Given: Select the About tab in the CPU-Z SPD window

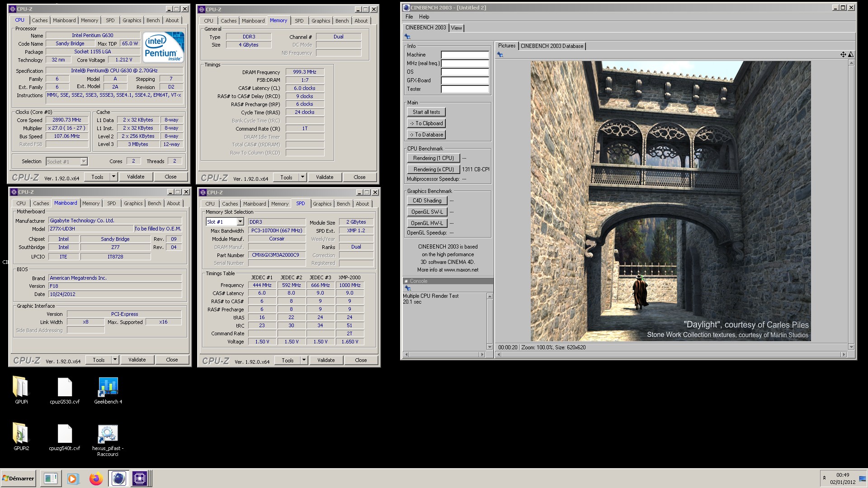Looking at the screenshot, I should coord(362,204).
